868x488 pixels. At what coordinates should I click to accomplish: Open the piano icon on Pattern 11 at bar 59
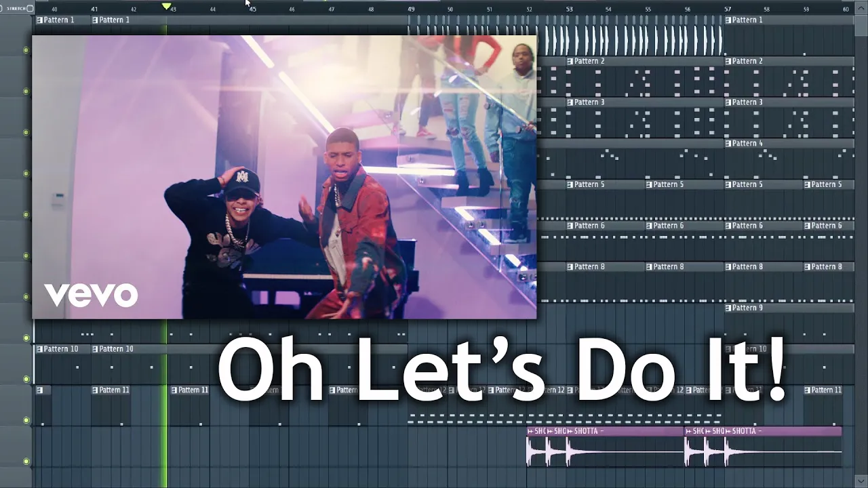(808, 390)
